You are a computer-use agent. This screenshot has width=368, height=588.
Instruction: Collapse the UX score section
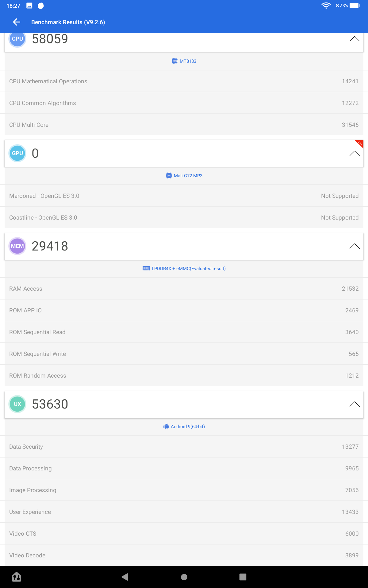(x=354, y=404)
